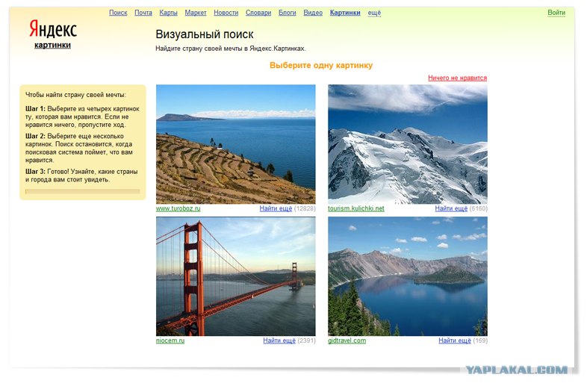This screenshot has height=392, width=587.
Task: Click the картинки link under logo
Action: click(52, 45)
